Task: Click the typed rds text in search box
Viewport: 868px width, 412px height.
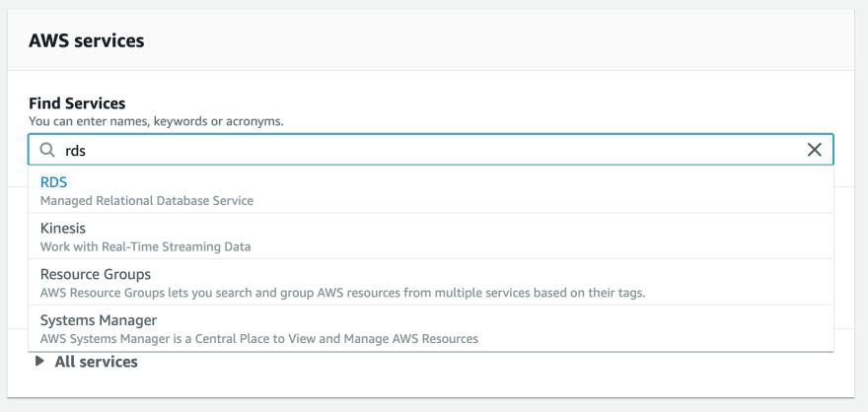Action: coord(75,150)
